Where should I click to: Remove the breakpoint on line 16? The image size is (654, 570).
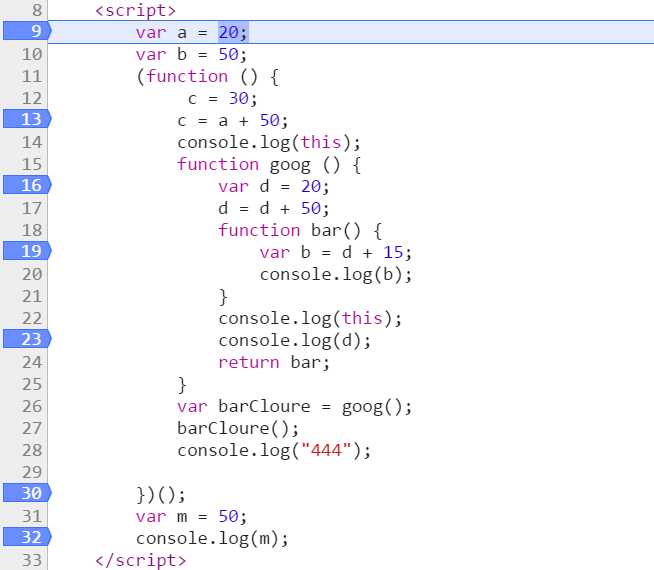(x=27, y=185)
